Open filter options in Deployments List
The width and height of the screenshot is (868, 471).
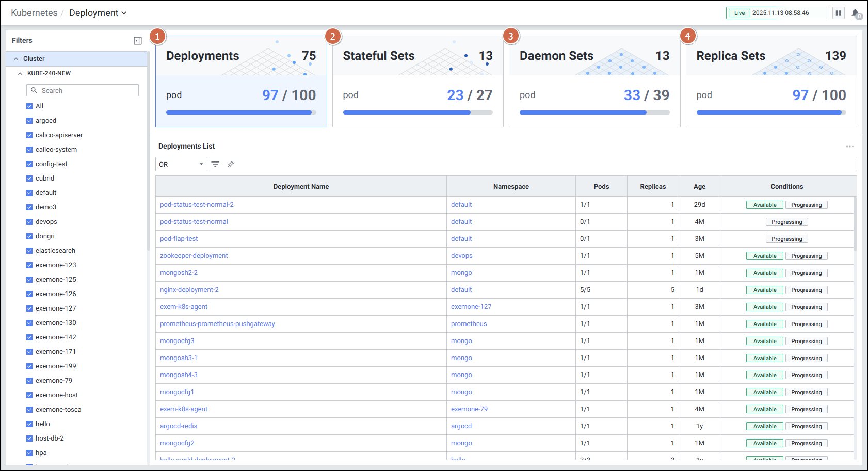[x=215, y=164]
